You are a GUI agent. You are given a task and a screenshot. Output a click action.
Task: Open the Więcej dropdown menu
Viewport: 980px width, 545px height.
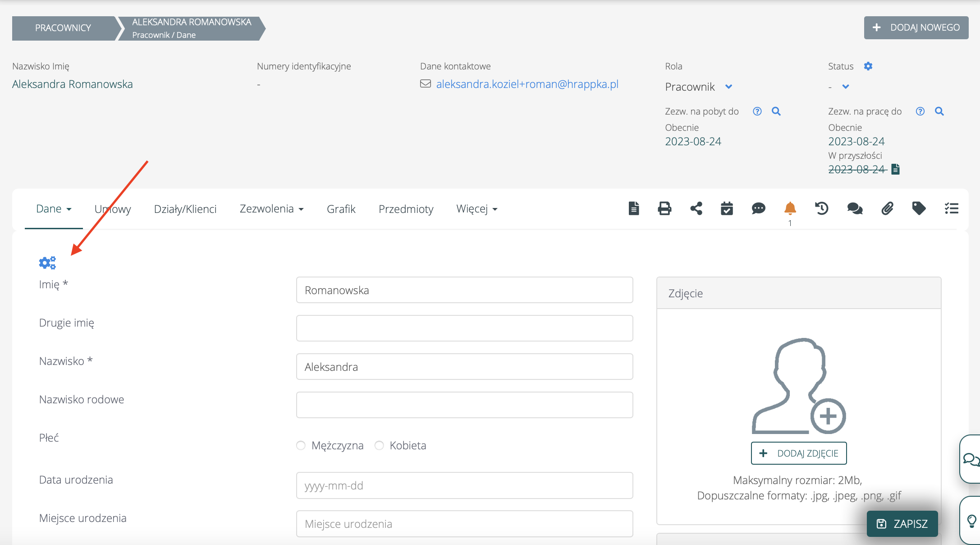point(476,209)
